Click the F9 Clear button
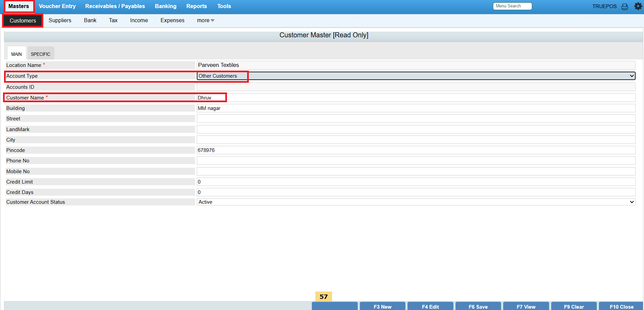Viewport: 644px width, 310px height. (x=574, y=306)
